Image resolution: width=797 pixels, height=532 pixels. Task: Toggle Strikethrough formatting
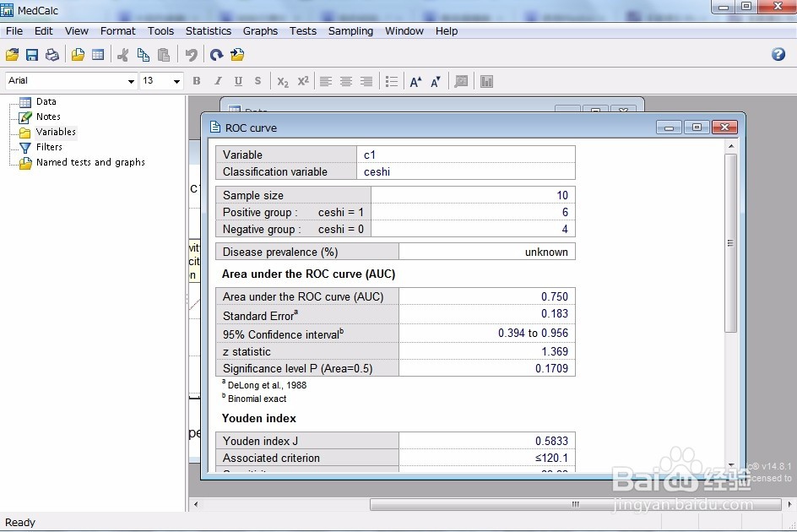pyautogui.click(x=258, y=81)
